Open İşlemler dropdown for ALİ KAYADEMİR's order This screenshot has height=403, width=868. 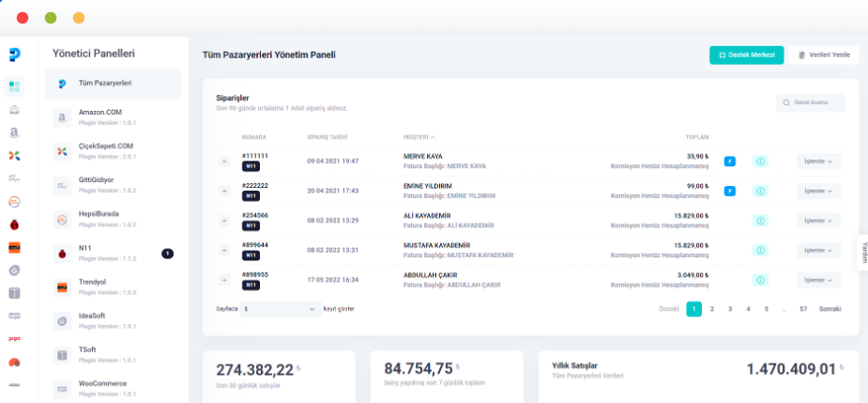pyautogui.click(x=818, y=221)
